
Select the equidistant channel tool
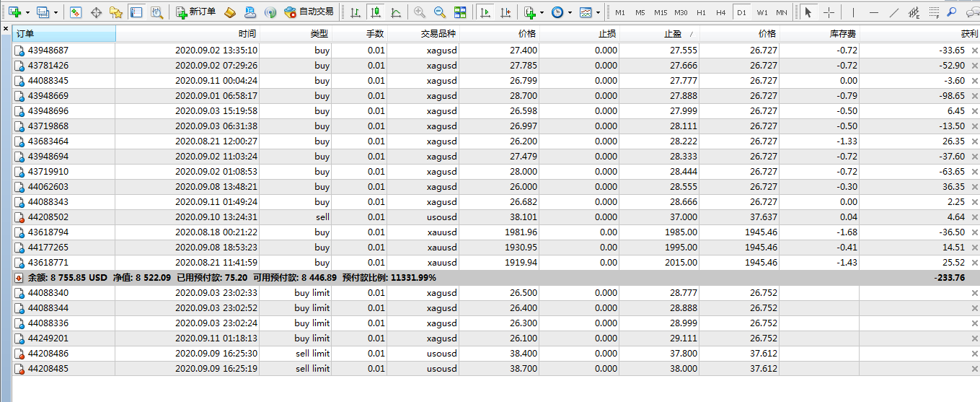coord(914,12)
